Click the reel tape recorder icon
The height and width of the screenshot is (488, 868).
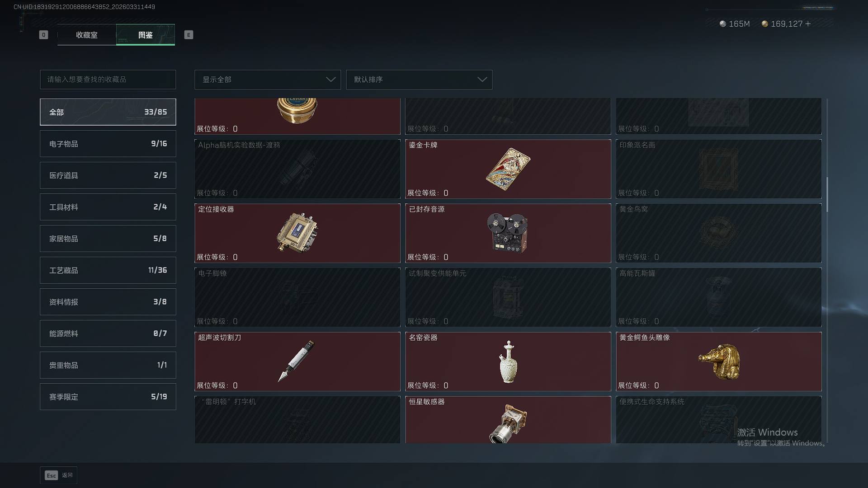(507, 233)
